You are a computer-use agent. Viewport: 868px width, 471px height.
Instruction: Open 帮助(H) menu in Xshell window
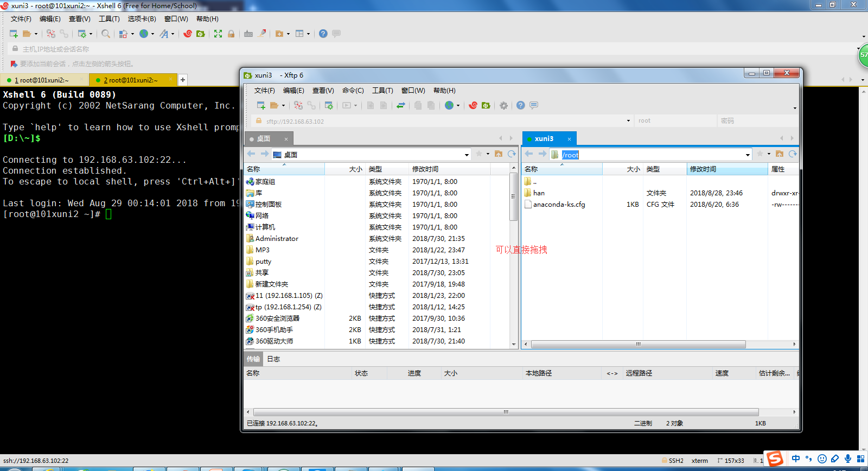[207, 19]
